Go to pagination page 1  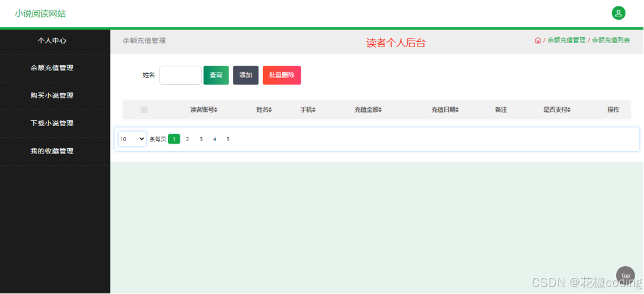(174, 139)
